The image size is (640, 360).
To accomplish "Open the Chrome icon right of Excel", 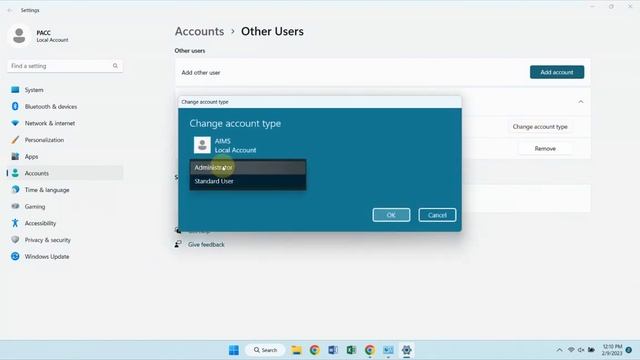I will tap(370, 350).
